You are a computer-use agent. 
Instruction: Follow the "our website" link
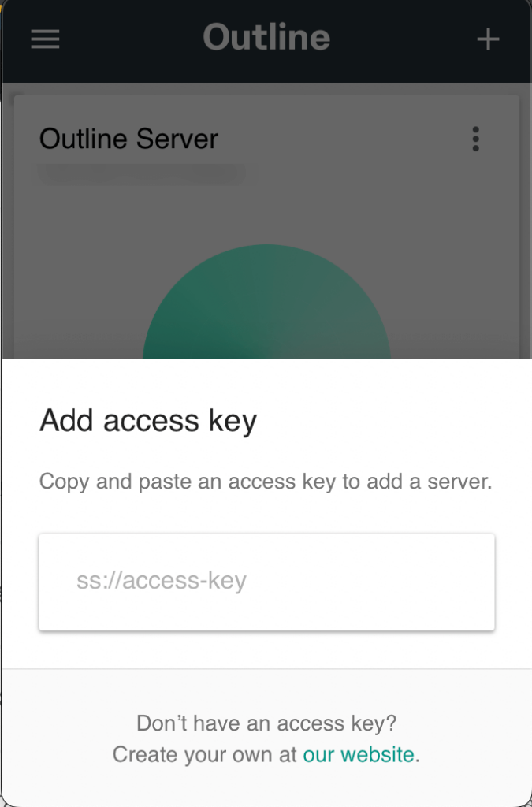point(359,754)
